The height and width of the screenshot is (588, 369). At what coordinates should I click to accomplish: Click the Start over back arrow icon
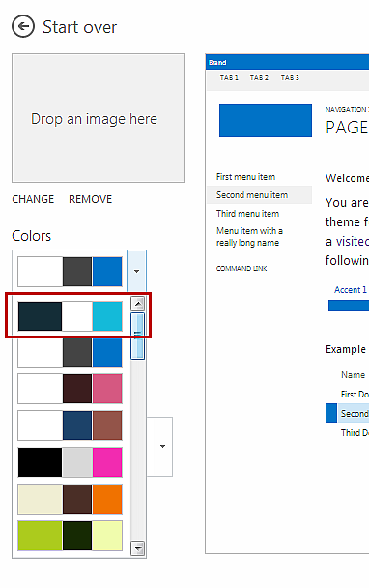[23, 27]
